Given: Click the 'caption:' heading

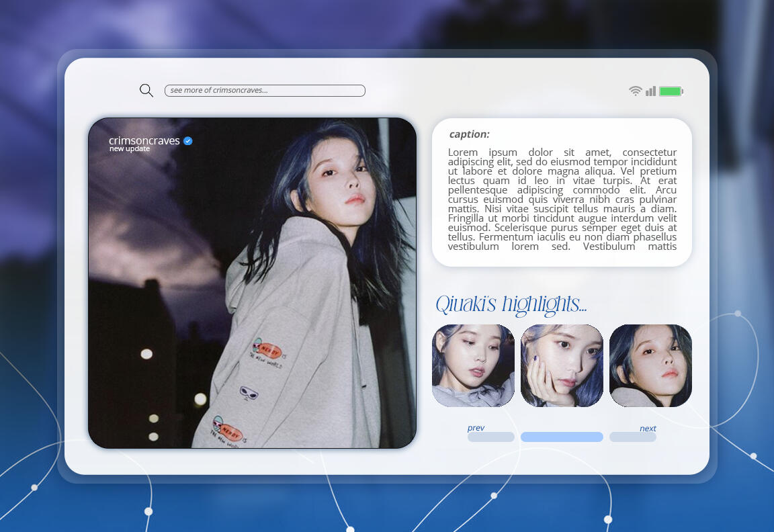Looking at the screenshot, I should click(x=469, y=134).
